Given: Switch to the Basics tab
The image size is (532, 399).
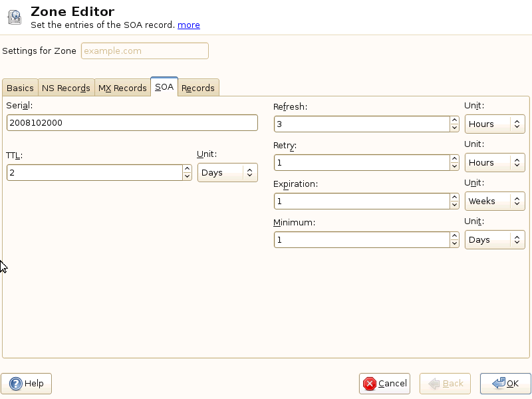Looking at the screenshot, I should [20, 88].
